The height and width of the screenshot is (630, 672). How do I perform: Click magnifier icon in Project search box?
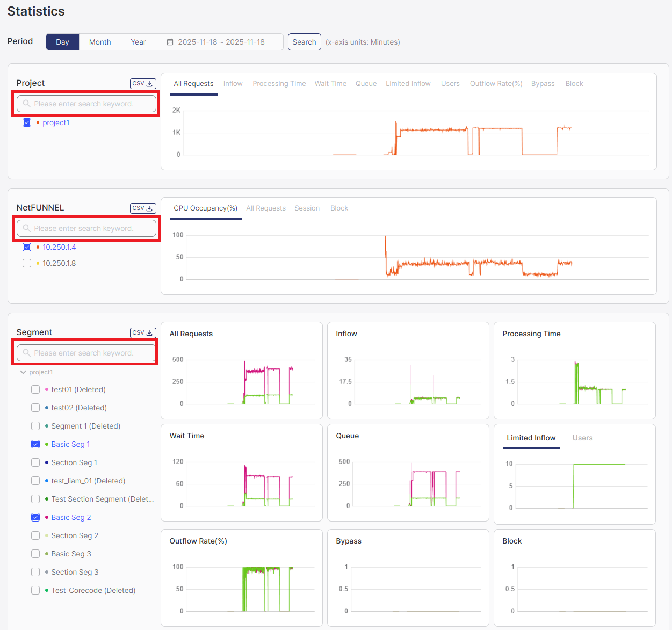26,104
